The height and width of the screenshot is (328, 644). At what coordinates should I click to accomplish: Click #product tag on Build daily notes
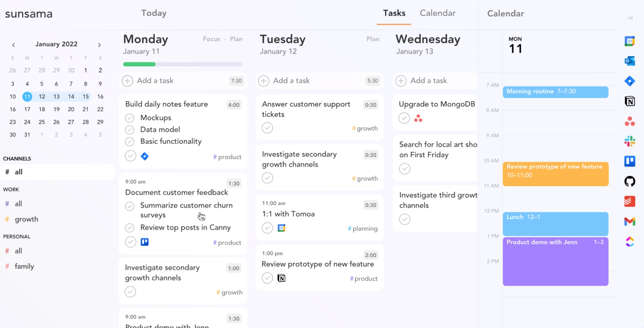click(227, 157)
